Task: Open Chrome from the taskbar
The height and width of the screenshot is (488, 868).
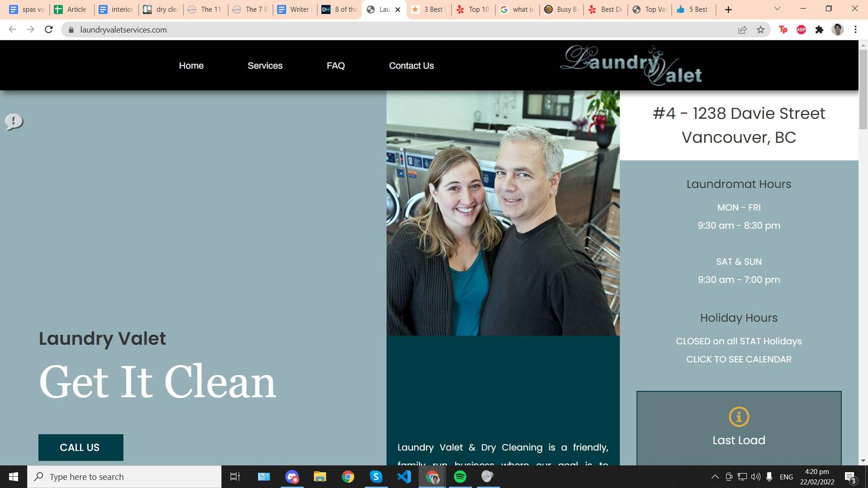Action: [x=348, y=477]
